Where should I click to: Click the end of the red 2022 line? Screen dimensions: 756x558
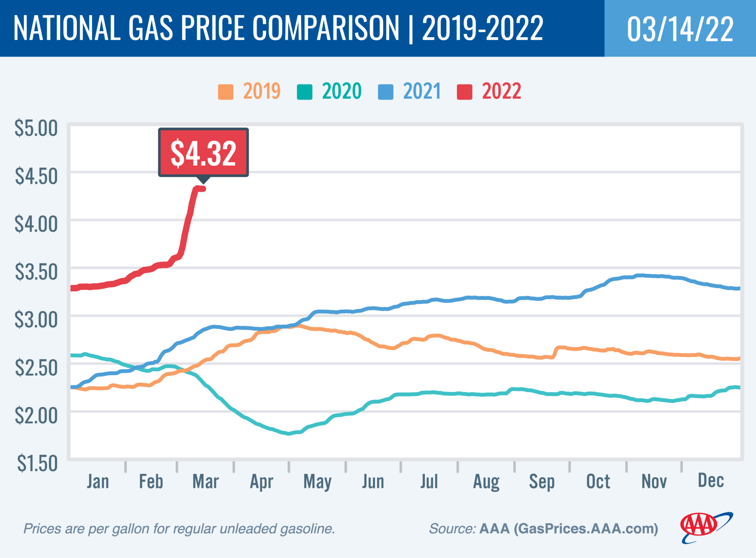203,189
